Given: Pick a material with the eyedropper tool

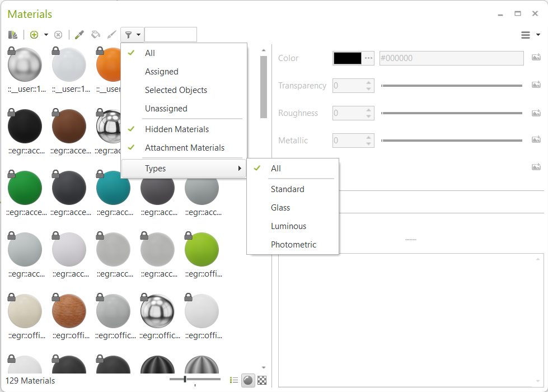Looking at the screenshot, I should pyautogui.click(x=79, y=35).
